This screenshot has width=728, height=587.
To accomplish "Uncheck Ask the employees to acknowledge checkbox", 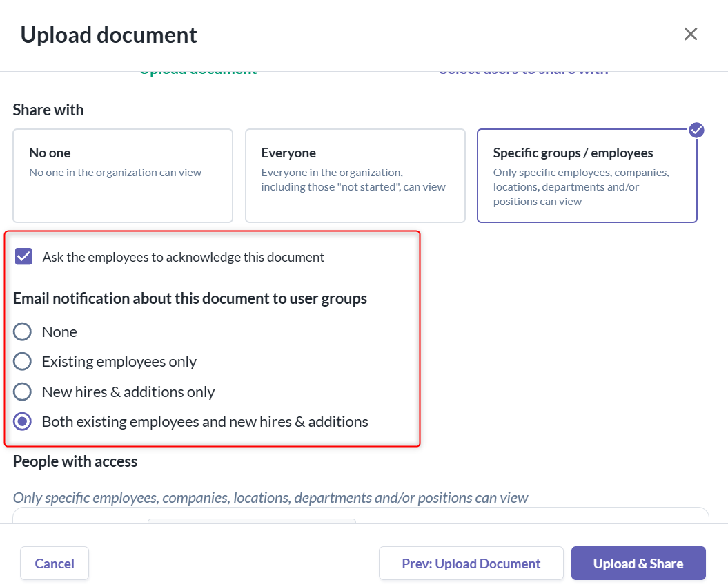I will click(23, 256).
